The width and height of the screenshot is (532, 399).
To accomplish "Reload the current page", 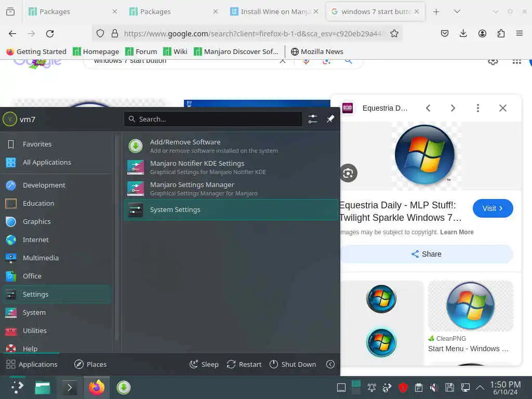I will coord(50,34).
